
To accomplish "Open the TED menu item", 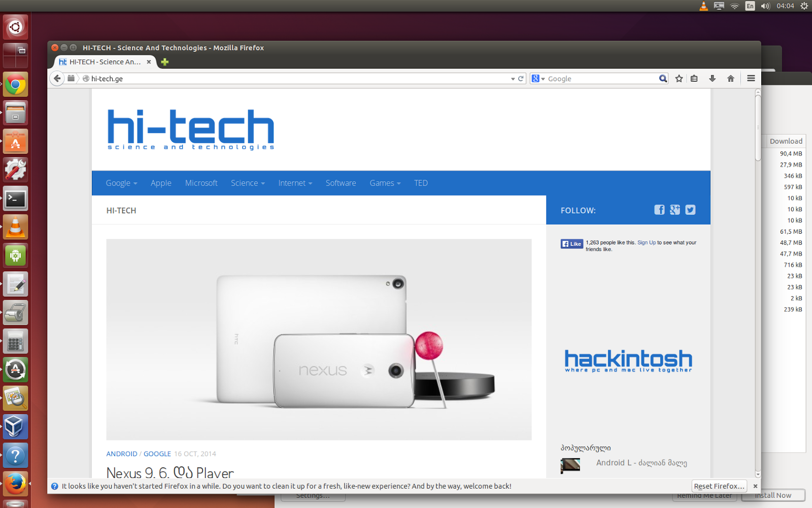I will click(x=421, y=183).
